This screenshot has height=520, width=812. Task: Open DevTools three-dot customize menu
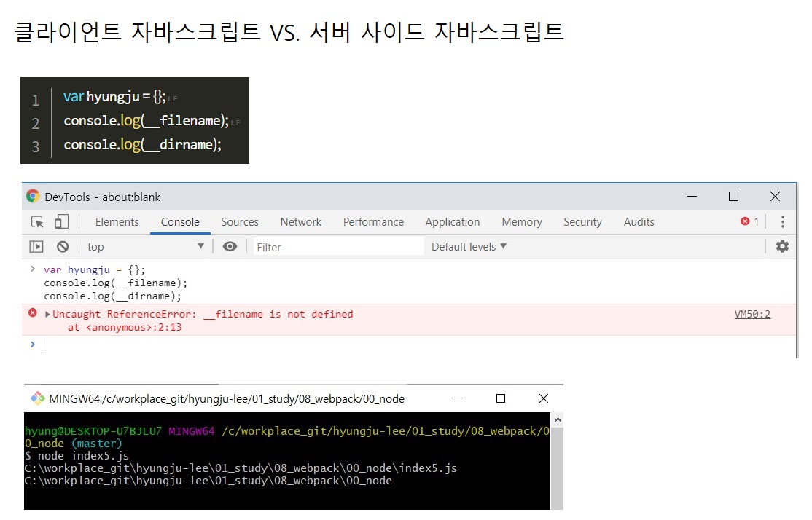pos(783,222)
